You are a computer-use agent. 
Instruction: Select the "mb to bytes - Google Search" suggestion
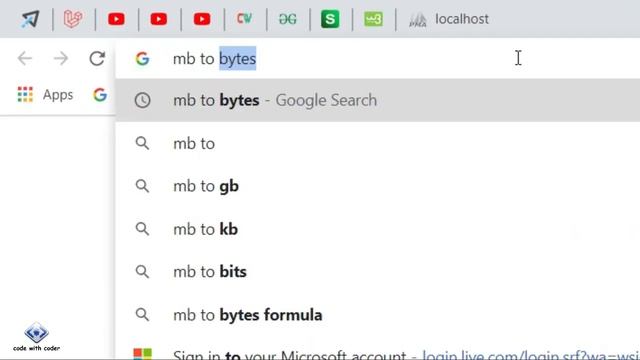coord(378,100)
